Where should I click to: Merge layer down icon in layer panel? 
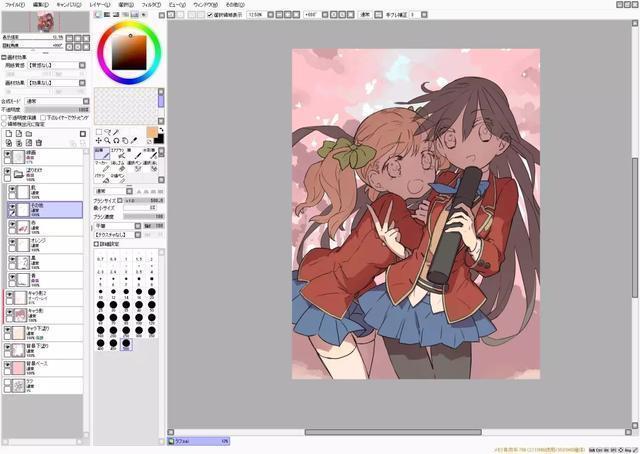[x=19, y=143]
